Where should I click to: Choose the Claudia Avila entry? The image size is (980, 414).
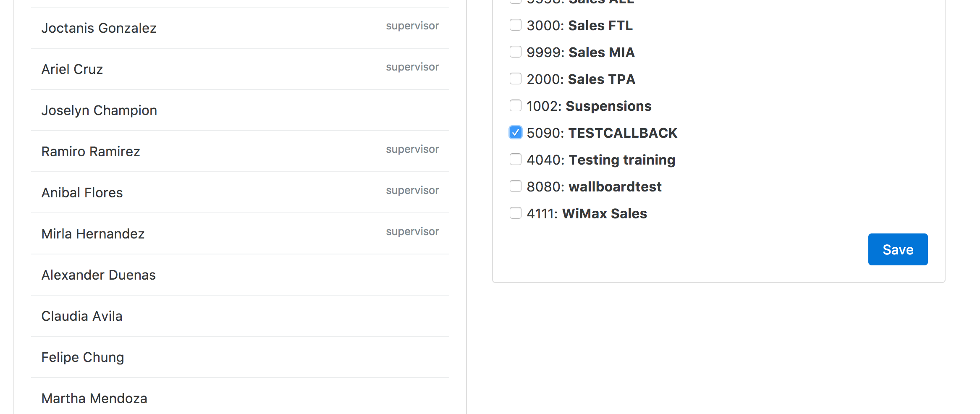[240, 316]
